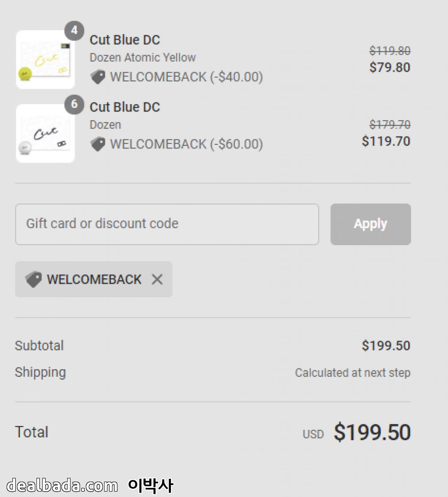This screenshot has width=448, height=497.
Task: Focus the Gift card or discount code field
Action: point(167,224)
